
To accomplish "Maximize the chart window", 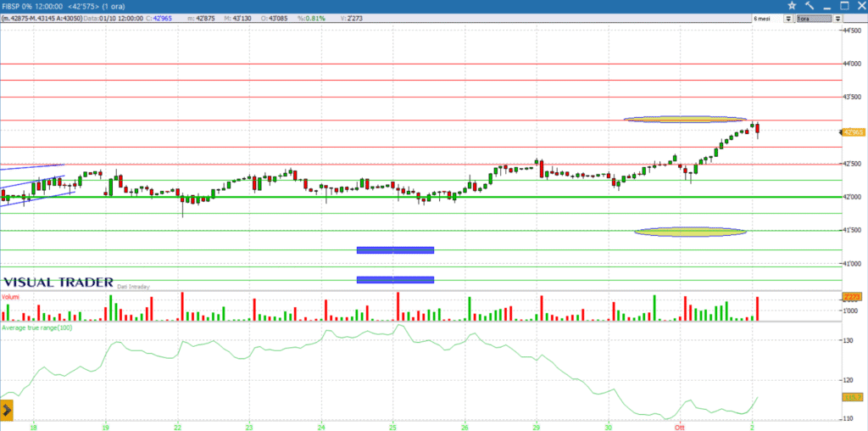I will (x=843, y=6).
